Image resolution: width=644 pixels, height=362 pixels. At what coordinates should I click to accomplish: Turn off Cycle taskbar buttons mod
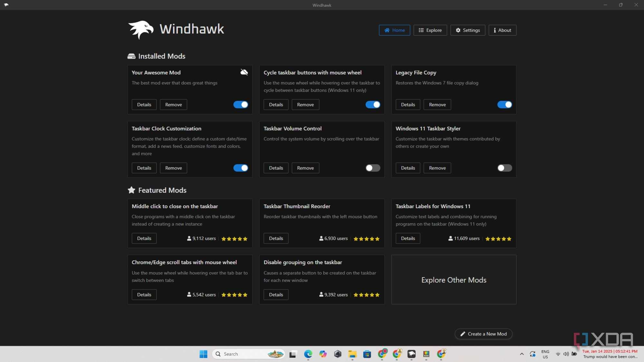pyautogui.click(x=373, y=105)
